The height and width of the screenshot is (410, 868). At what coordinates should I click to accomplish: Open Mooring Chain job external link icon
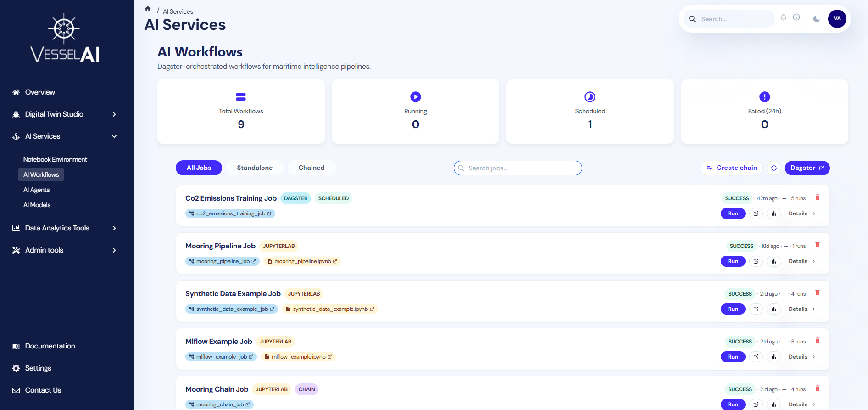tap(756, 404)
